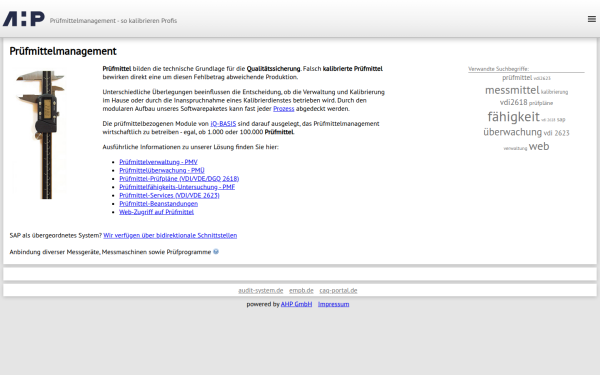The height and width of the screenshot is (375, 600).
Task: Select tag 'web' in the cloud
Action: [539, 146]
